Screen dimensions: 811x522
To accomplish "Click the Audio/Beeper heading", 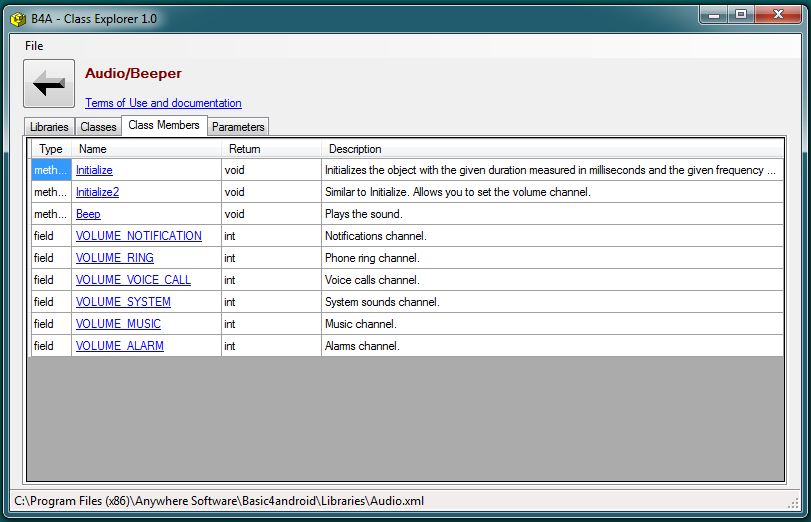I will coord(133,73).
